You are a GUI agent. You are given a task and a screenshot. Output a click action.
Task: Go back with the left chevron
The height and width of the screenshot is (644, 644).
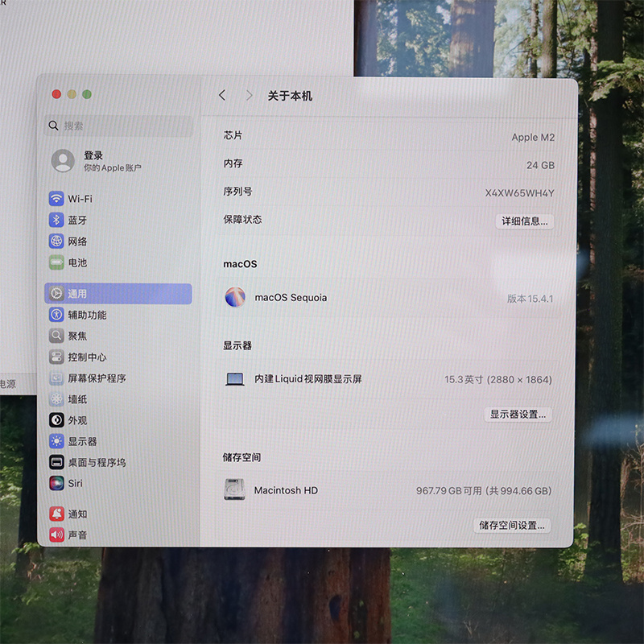point(222,95)
